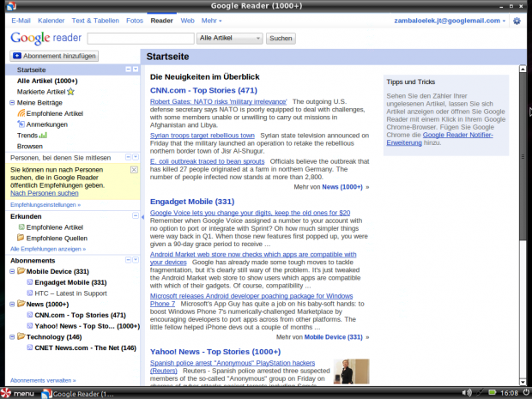Switch to Kalender in the top navigation

pos(51,20)
